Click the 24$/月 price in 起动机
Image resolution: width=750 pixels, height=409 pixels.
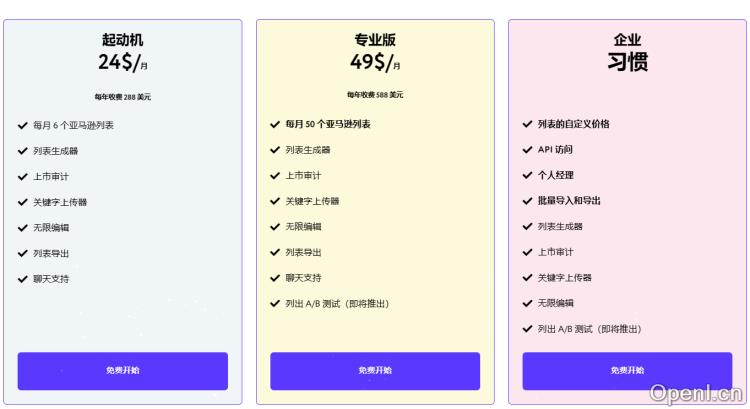[x=123, y=62]
